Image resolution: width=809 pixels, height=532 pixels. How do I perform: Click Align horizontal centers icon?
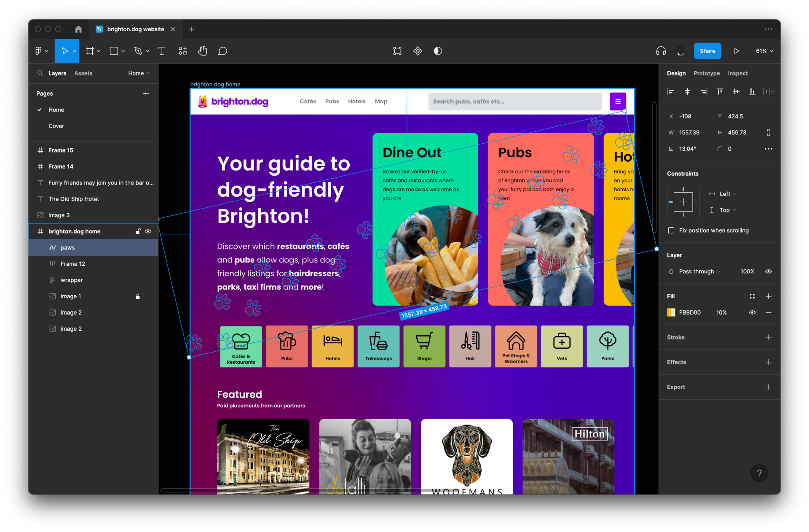click(x=687, y=91)
